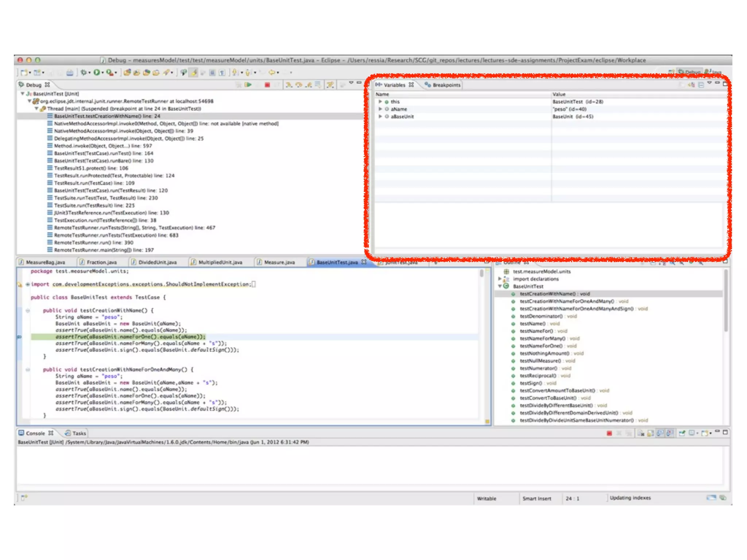
Task: Click the Debug bug icon in main toolbar
Action: [x=84, y=73]
